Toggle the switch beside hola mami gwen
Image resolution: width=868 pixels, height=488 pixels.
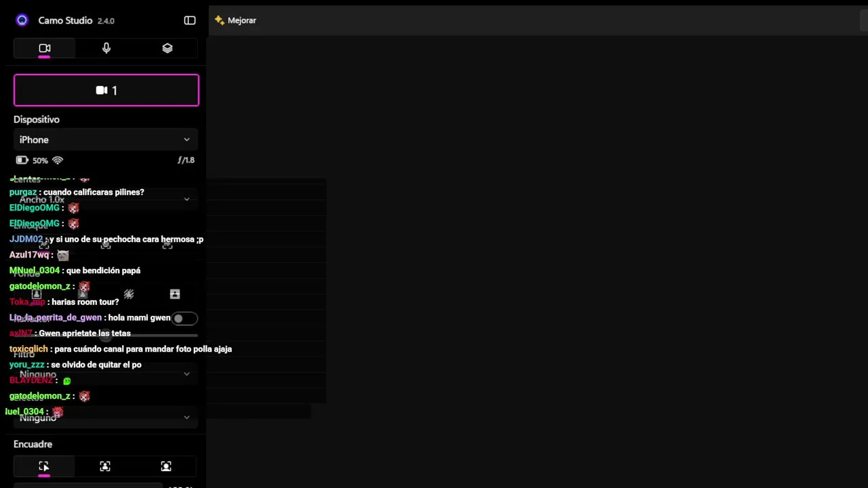tap(184, 319)
